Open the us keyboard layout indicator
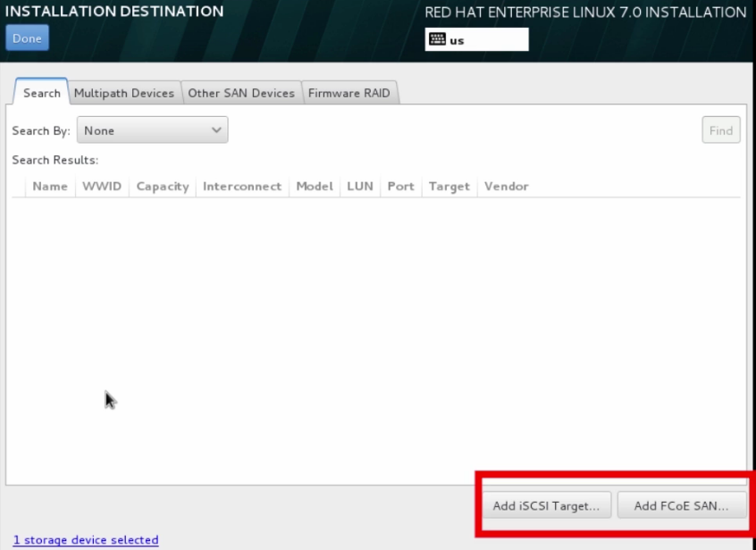The width and height of the screenshot is (756, 550). (x=476, y=39)
